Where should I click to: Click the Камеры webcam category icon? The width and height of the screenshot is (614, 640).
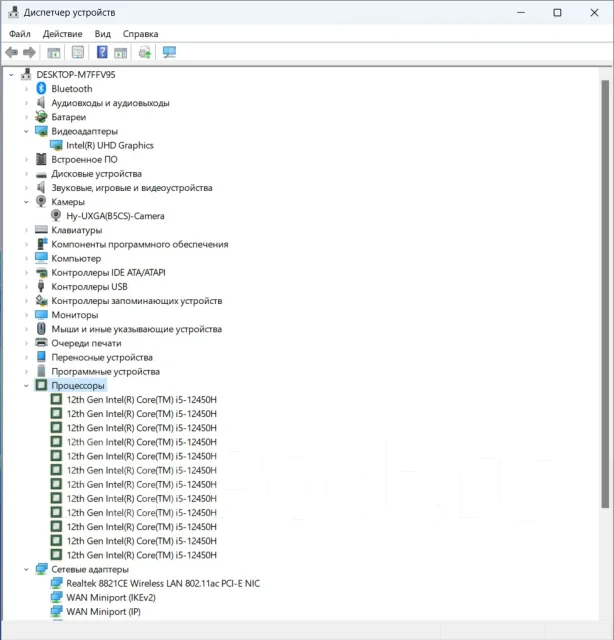[x=41, y=201]
